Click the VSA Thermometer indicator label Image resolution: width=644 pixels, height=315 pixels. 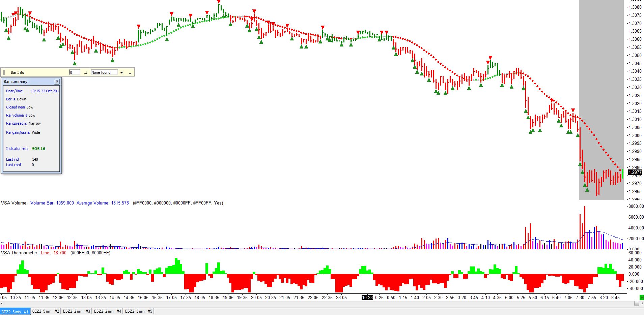tap(20, 253)
